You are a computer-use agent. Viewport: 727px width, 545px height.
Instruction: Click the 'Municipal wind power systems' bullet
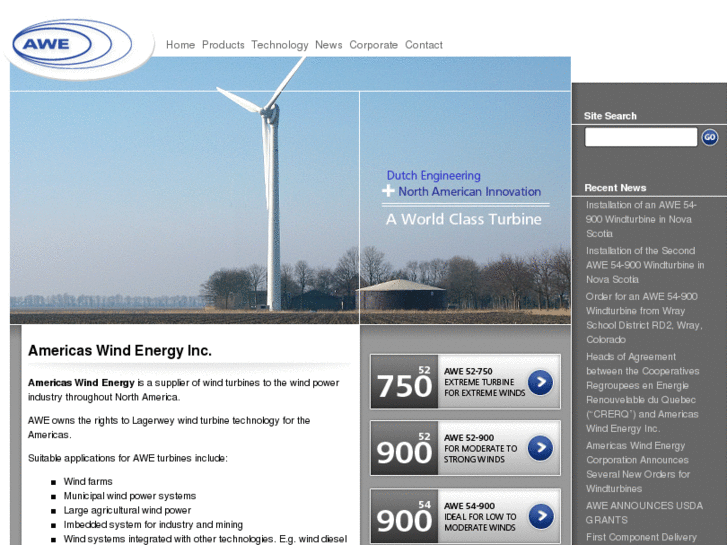130,496
